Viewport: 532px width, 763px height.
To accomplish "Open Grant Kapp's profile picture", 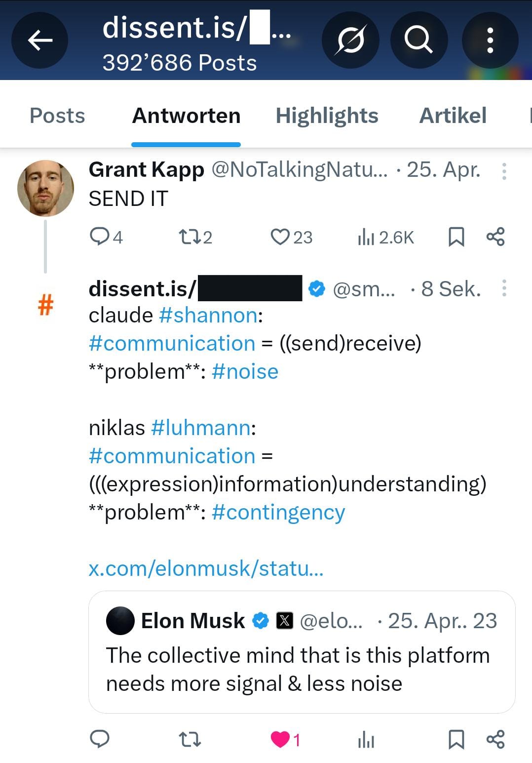I will tap(45, 188).
